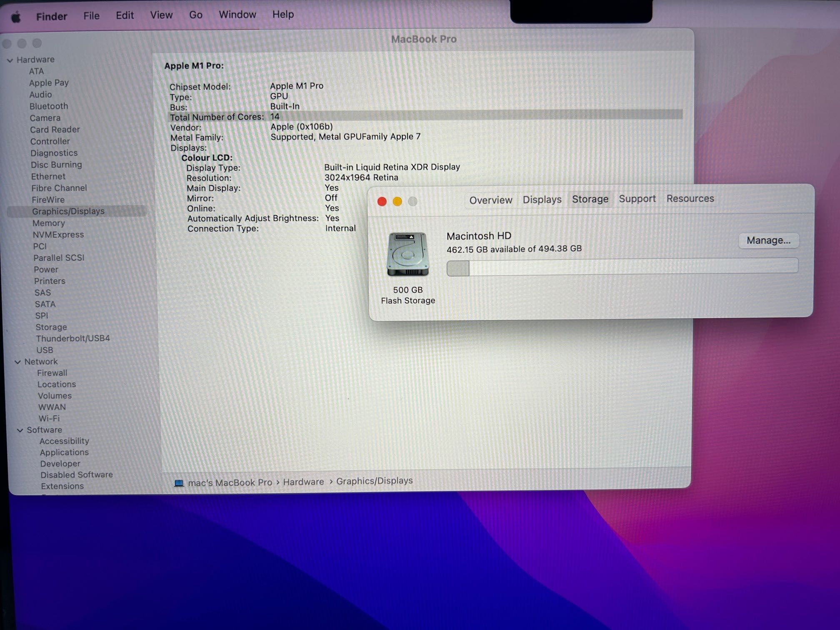Image resolution: width=840 pixels, height=630 pixels.
Task: Select Wi-Fi under Network
Action: (x=49, y=418)
